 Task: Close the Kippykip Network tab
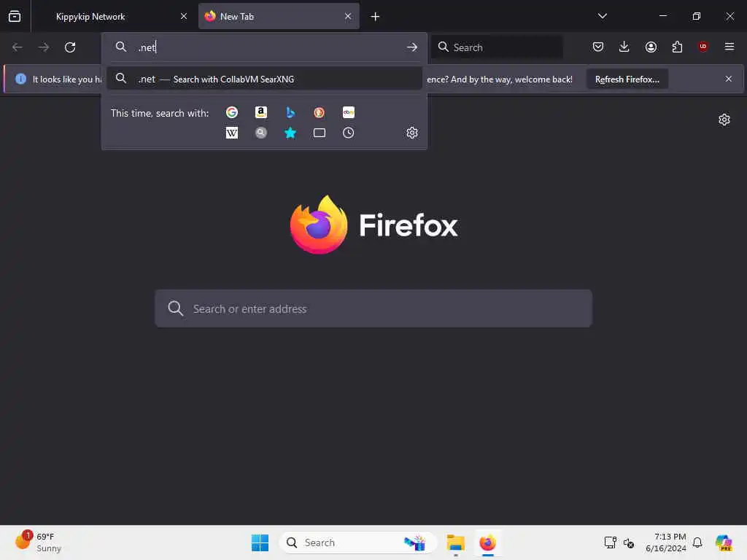[x=184, y=16]
